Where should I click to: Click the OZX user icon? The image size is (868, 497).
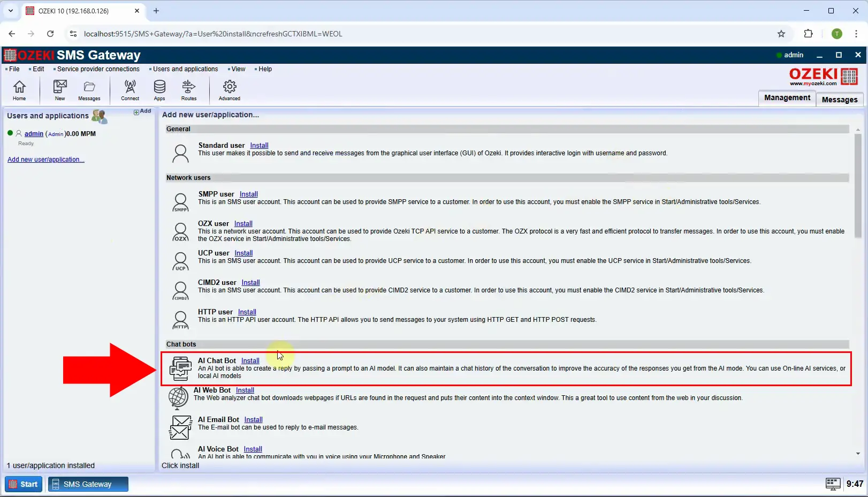point(180,232)
